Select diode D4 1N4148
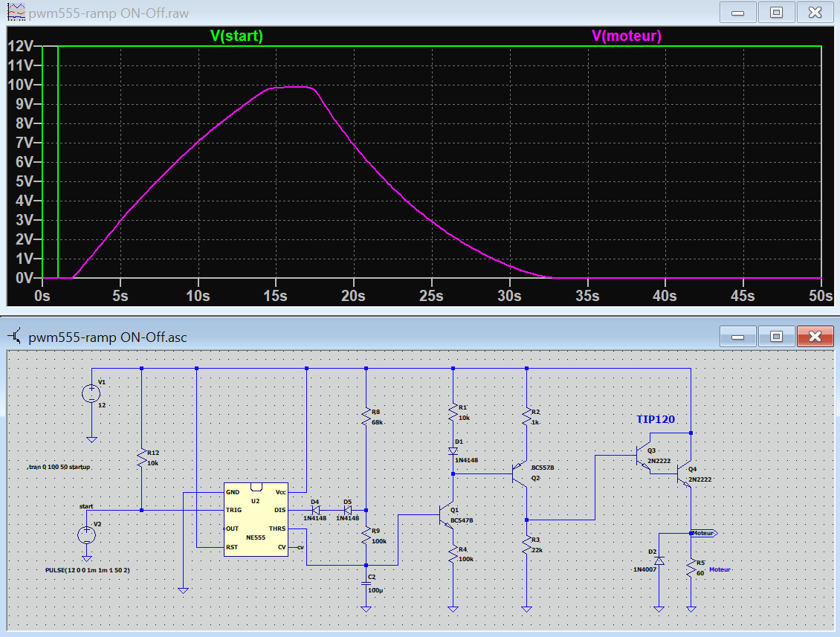Image resolution: width=840 pixels, height=637 pixels. click(315, 511)
